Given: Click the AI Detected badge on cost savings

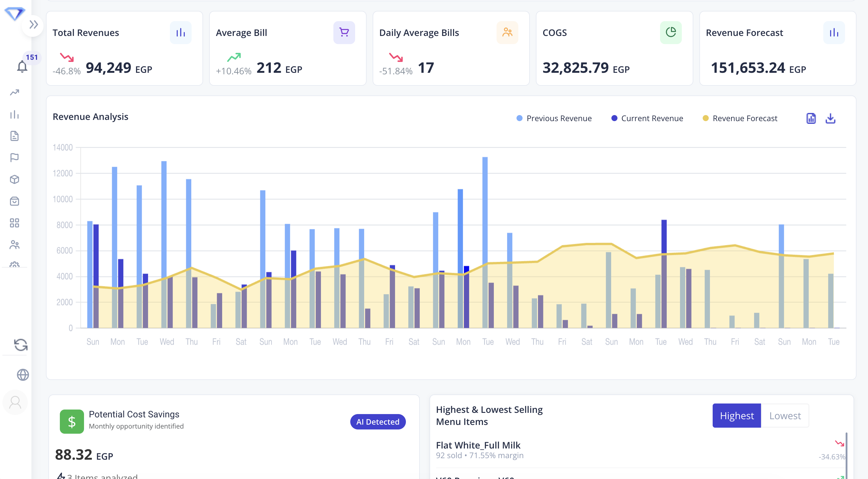Looking at the screenshot, I should (377, 421).
